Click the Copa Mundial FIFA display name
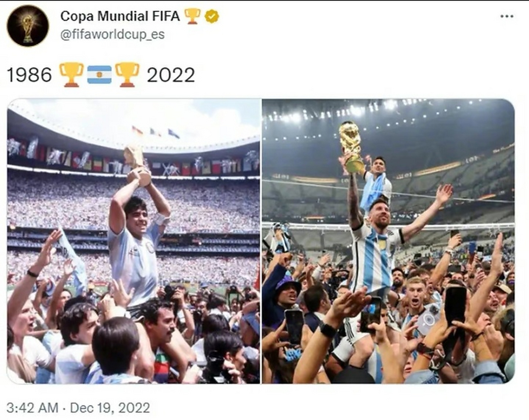The width and height of the screenshot is (529, 420). [120, 16]
